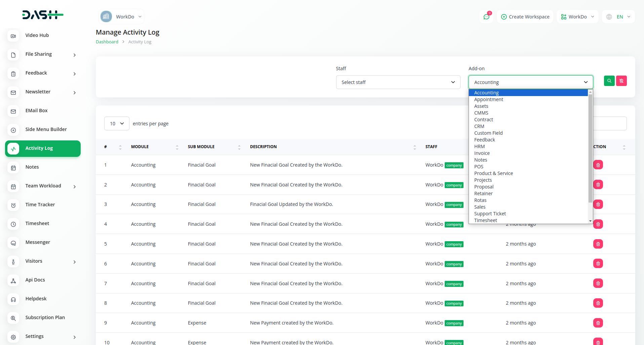
Task: Choose Support Ticket in Add-on list
Action: tap(490, 214)
